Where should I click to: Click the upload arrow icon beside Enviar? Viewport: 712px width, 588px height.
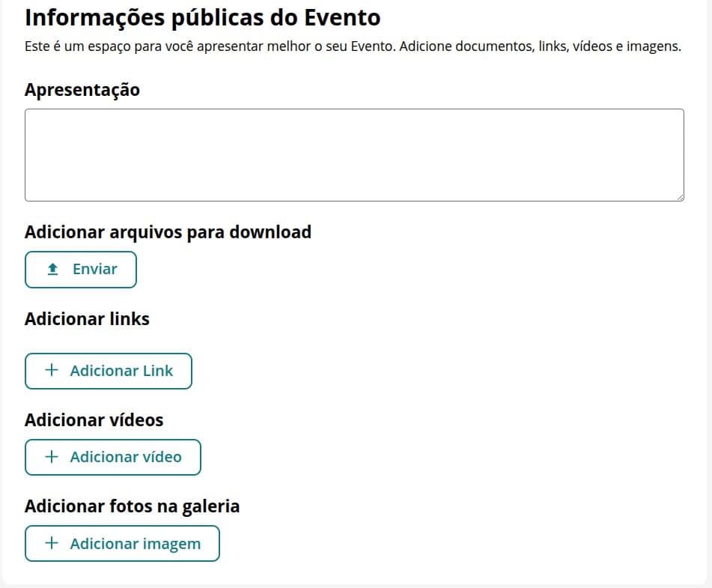52,270
